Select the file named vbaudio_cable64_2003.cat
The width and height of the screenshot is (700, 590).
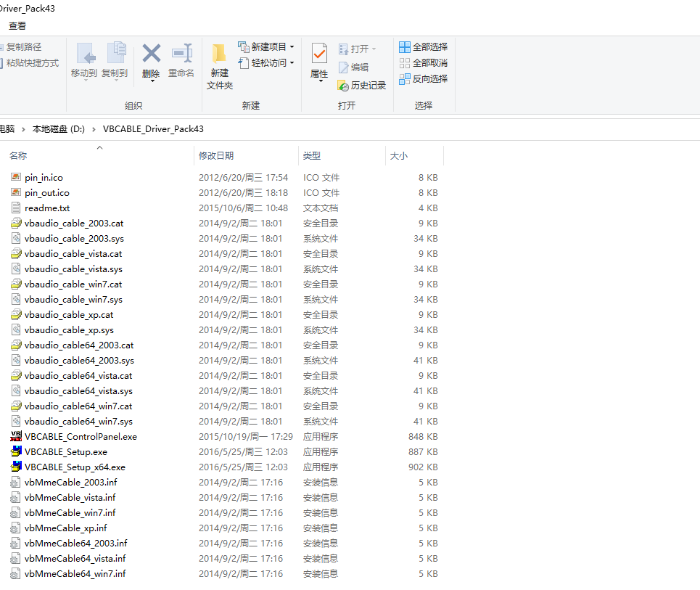click(79, 345)
